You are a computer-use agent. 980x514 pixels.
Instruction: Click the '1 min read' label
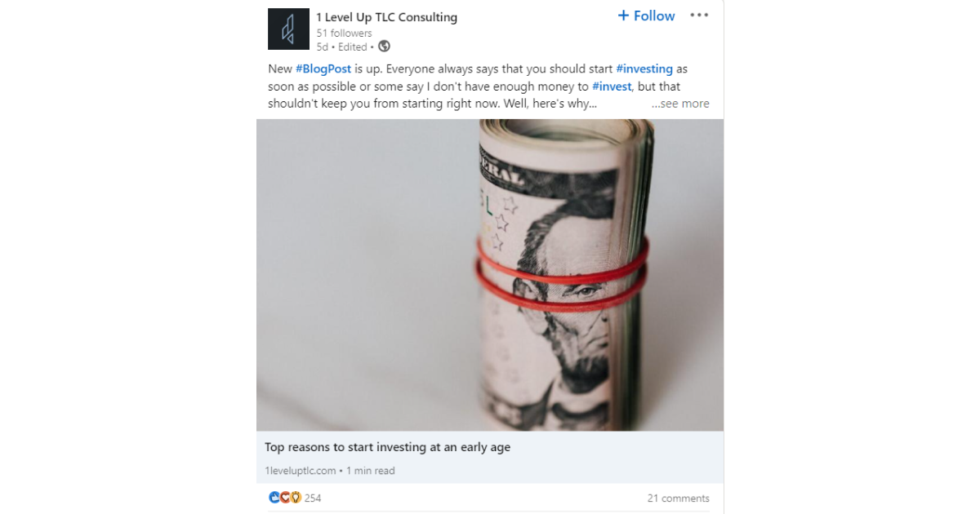(x=371, y=471)
